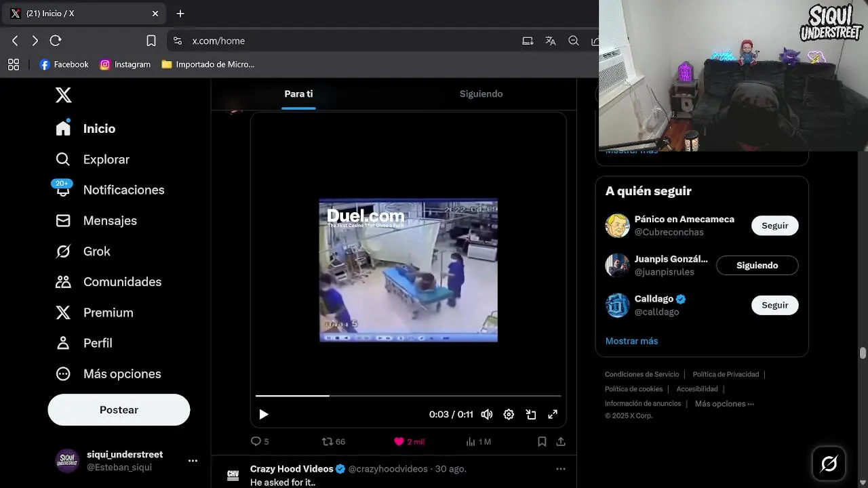
Task: Click the siqui_understreet profile avatar
Action: click(x=67, y=461)
